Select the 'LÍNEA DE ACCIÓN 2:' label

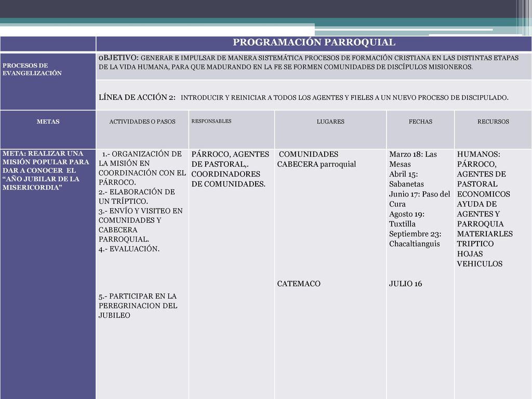137,97
